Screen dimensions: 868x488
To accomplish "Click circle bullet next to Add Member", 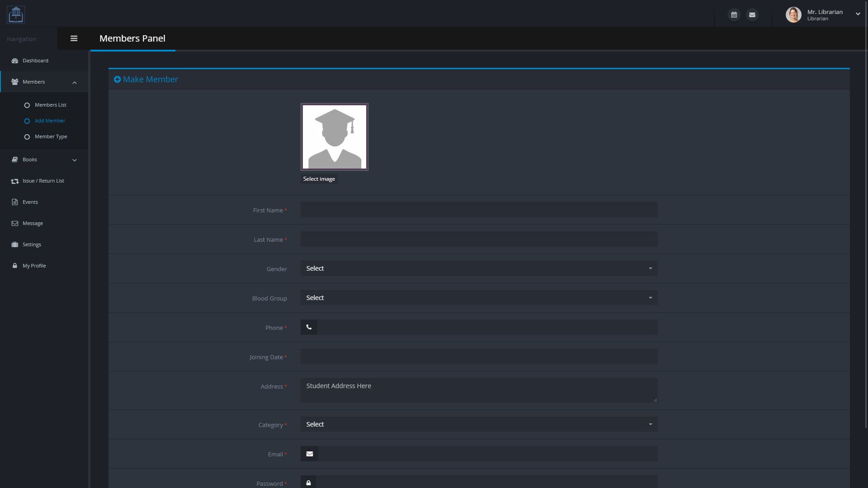I will tap(27, 121).
